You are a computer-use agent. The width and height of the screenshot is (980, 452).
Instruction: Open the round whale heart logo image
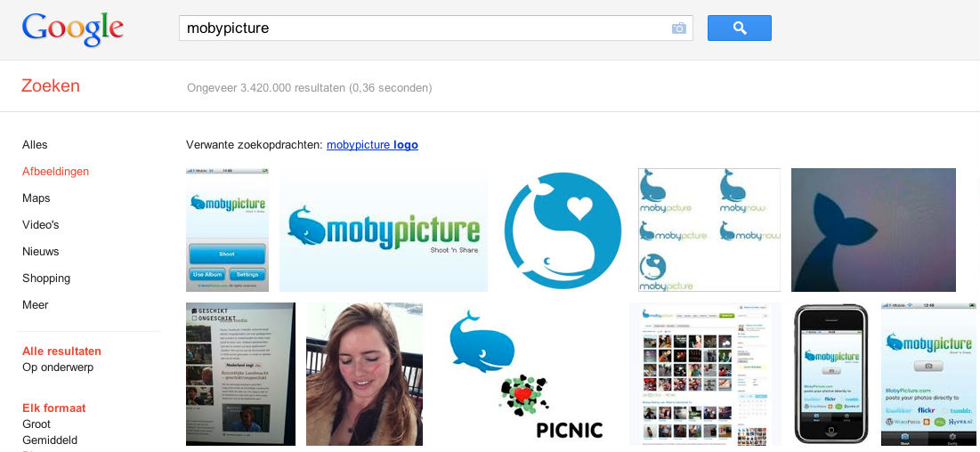click(x=563, y=230)
